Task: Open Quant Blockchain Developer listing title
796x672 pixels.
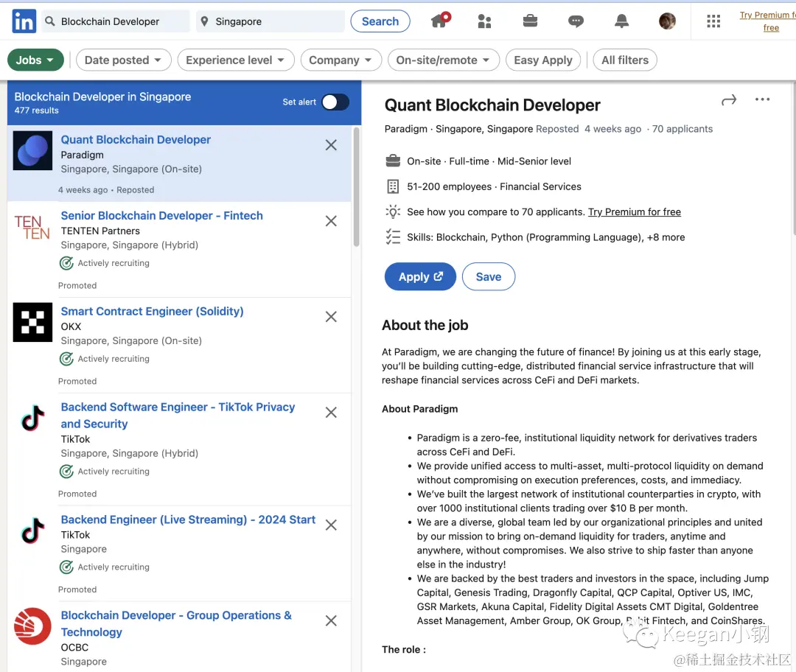Action: click(x=136, y=139)
